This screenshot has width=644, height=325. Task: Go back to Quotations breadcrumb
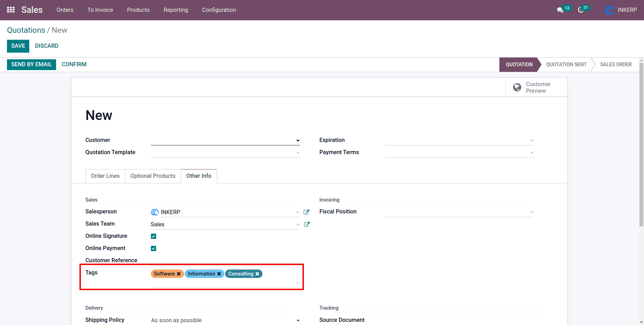pyautogui.click(x=26, y=30)
